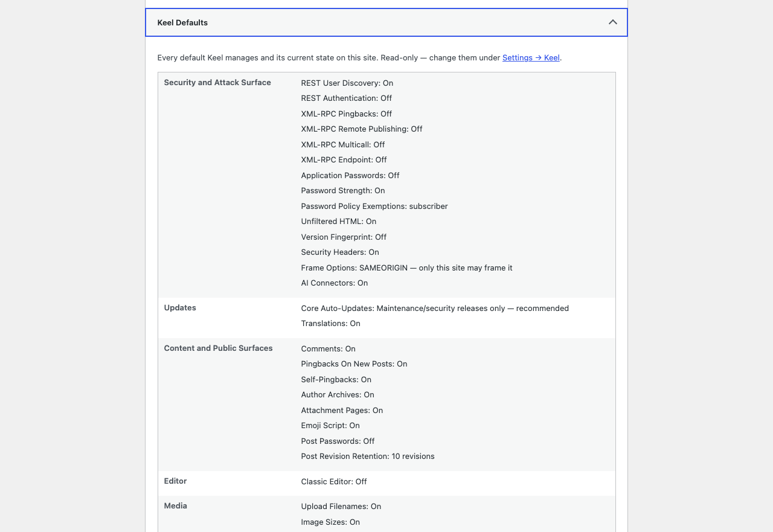
Task: Select the Security and Attack Surface heading
Action: 217,83
